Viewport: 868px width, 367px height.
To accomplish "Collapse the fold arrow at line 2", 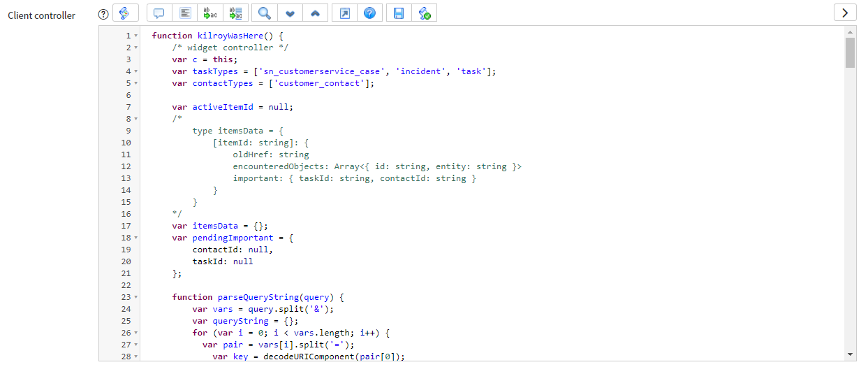I will pos(136,48).
